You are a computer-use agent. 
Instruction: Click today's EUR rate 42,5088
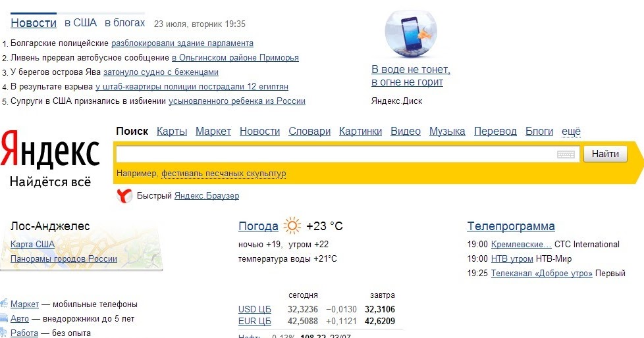click(x=303, y=321)
